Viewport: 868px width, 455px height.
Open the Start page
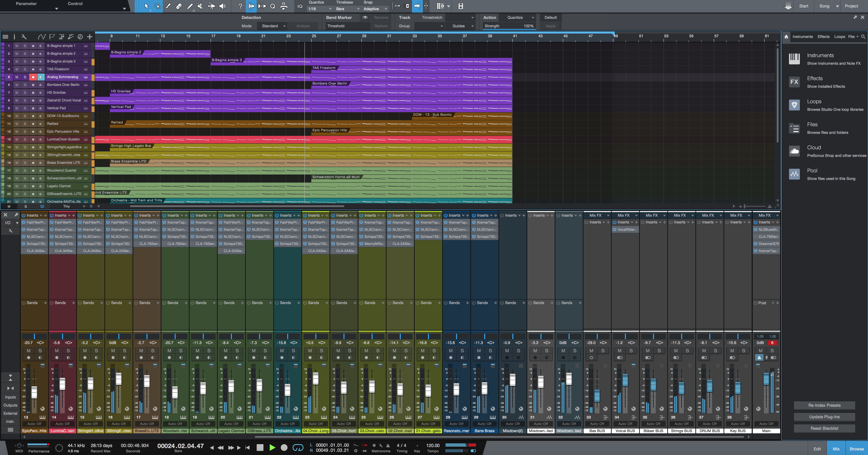point(804,6)
